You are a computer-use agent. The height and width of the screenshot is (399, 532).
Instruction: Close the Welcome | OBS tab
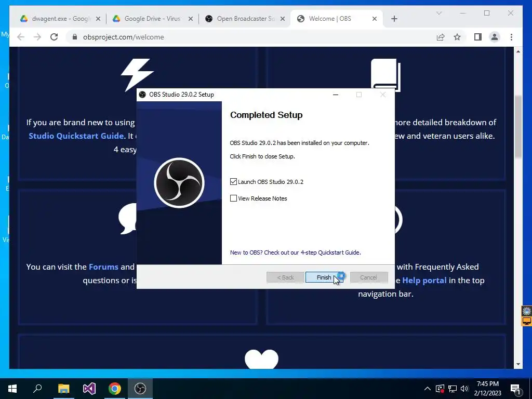[375, 19]
